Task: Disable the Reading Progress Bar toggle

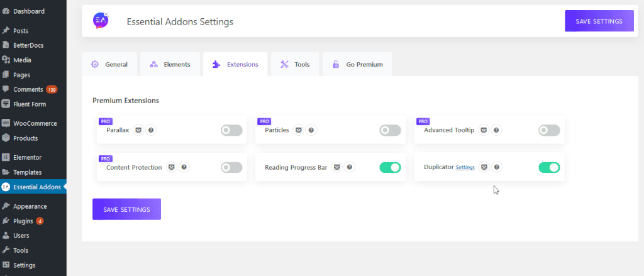Action: [x=390, y=167]
